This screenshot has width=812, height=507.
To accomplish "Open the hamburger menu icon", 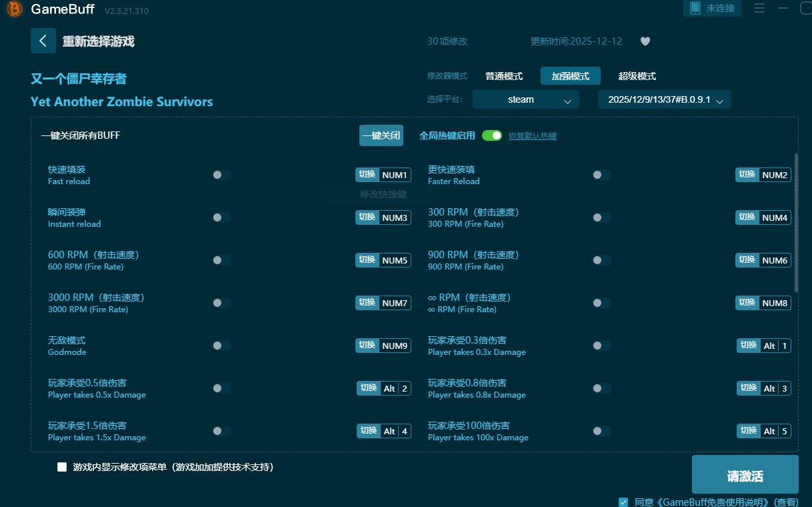I will tap(759, 9).
